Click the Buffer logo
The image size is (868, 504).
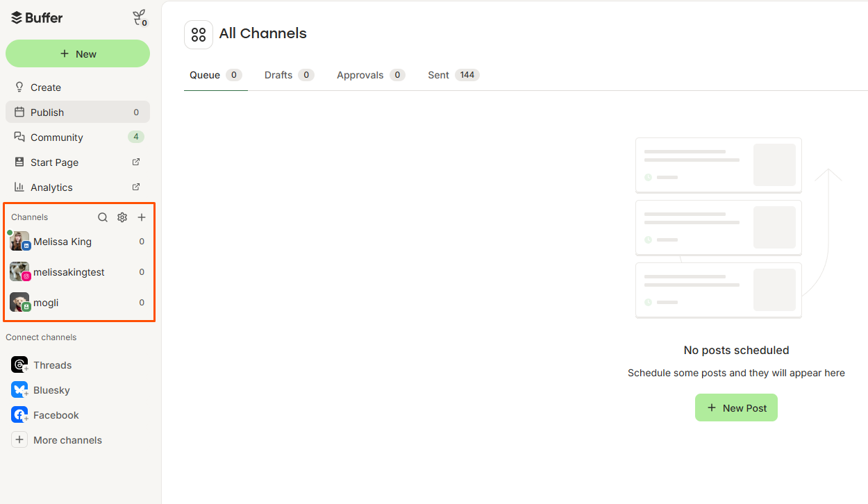pyautogui.click(x=37, y=18)
